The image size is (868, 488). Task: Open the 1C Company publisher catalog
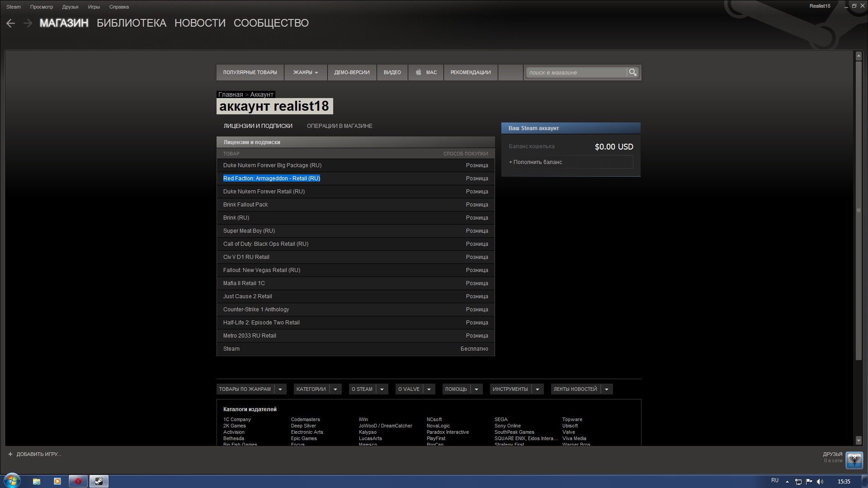(x=237, y=419)
